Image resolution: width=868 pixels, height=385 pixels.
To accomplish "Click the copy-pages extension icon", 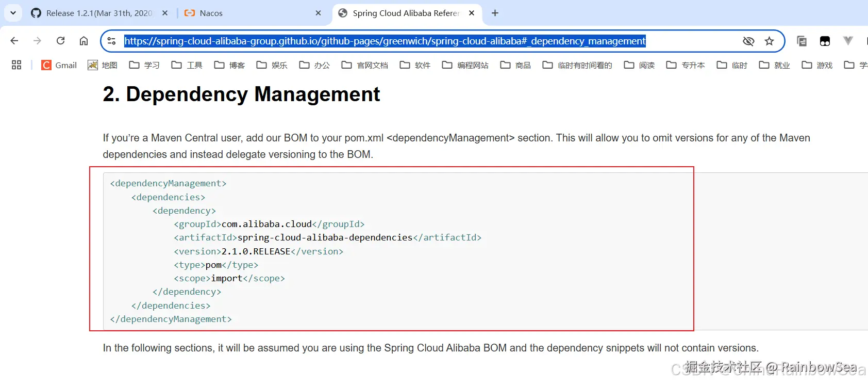I will coord(802,41).
